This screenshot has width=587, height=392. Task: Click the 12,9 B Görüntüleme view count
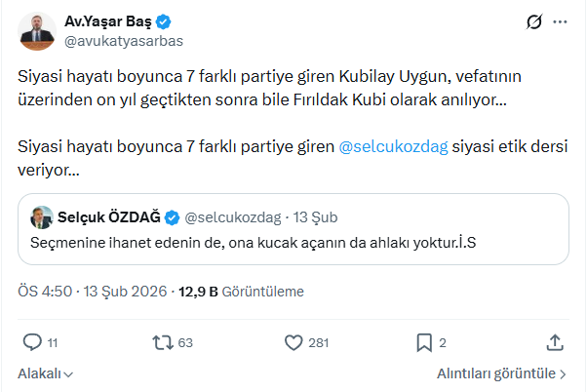point(242,291)
